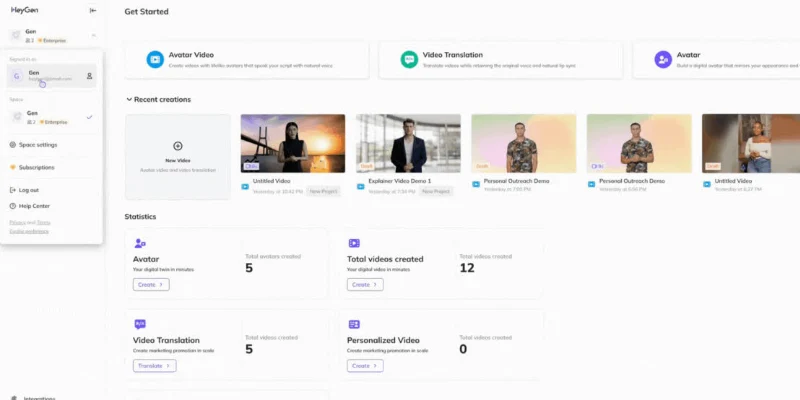
Task: Collapse the Recent creations section
Action: click(x=129, y=99)
